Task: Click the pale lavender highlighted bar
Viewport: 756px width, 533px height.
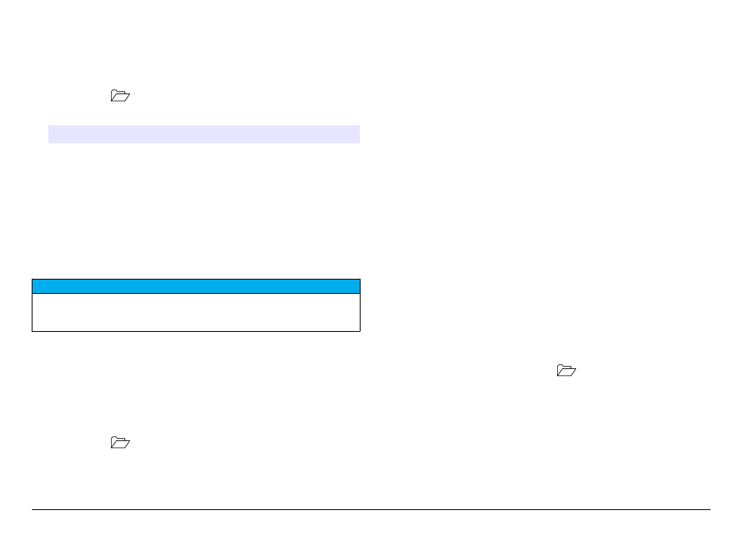Action: point(204,134)
